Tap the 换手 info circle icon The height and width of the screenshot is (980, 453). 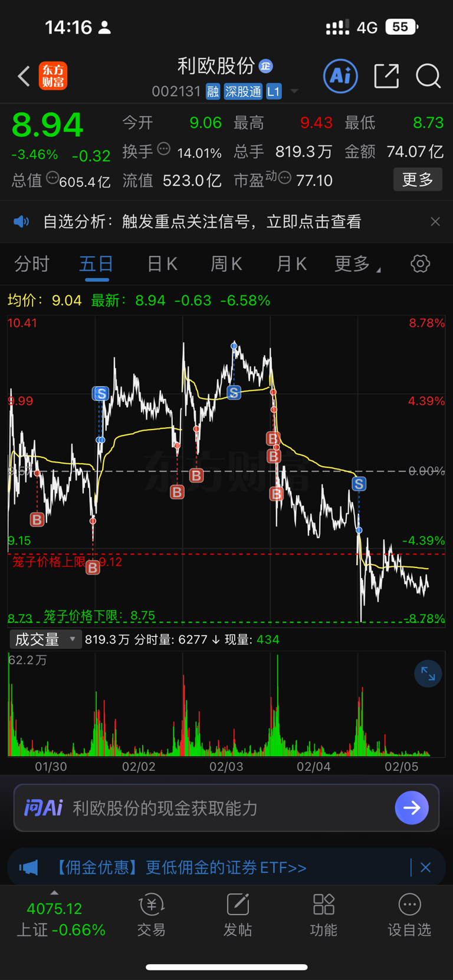(164, 149)
